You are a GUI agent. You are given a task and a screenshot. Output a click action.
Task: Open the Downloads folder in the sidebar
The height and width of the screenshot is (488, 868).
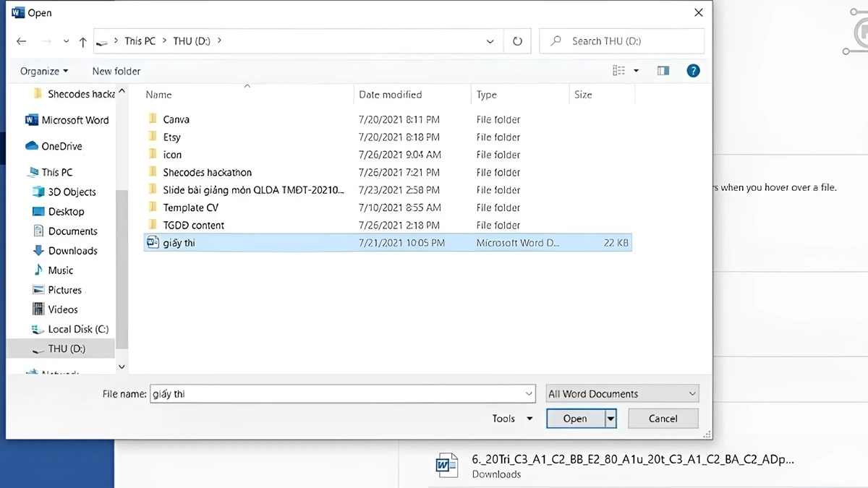click(72, 250)
